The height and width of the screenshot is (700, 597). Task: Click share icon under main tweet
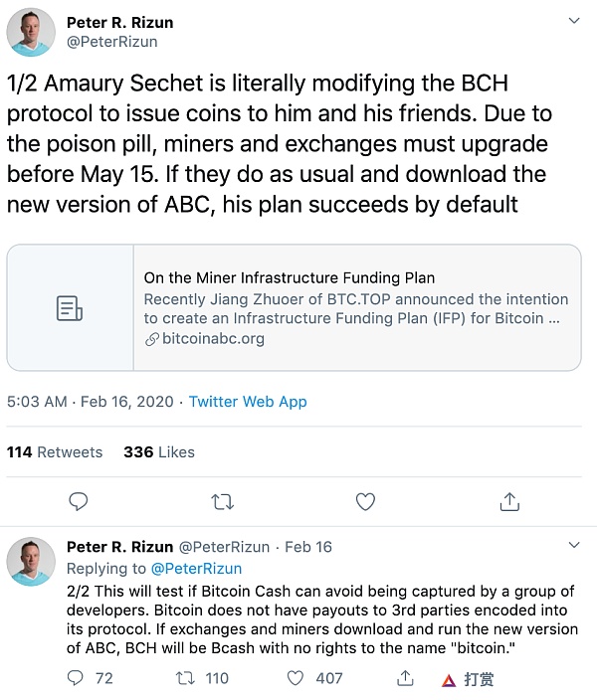pos(508,500)
